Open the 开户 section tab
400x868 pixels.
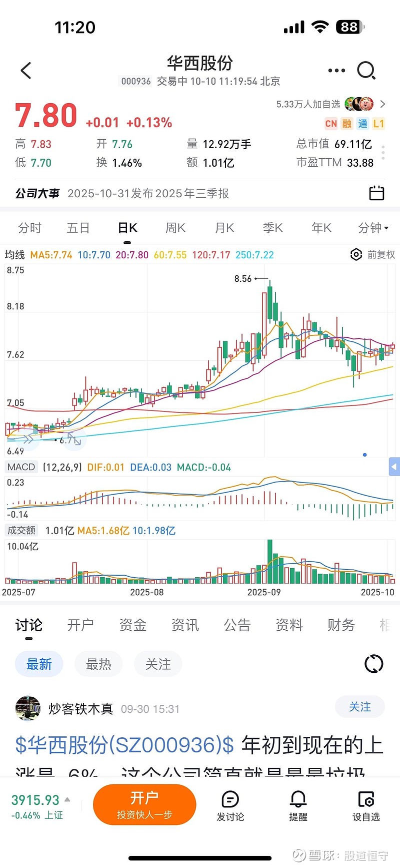coord(80,625)
